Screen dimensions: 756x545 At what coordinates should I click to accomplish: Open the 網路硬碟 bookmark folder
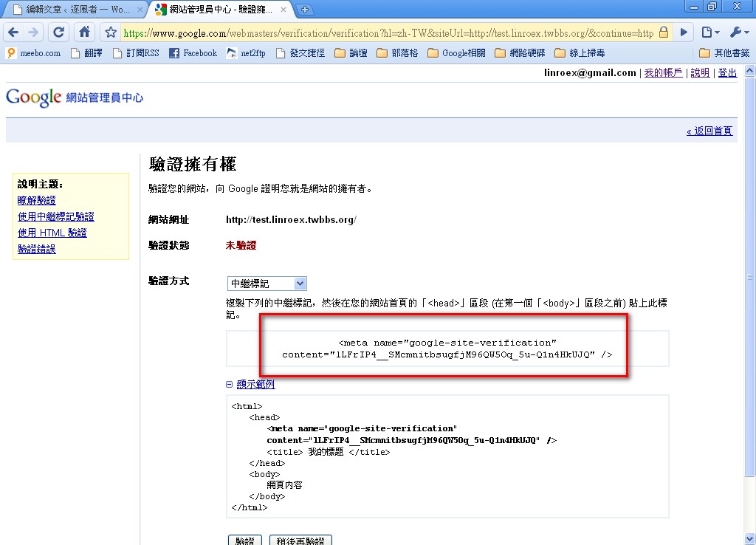click(520, 53)
